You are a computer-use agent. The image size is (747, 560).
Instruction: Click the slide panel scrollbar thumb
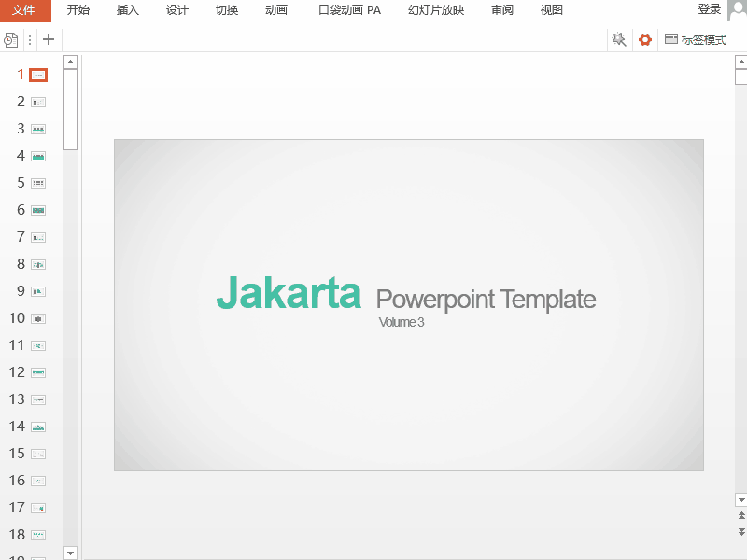pos(70,109)
